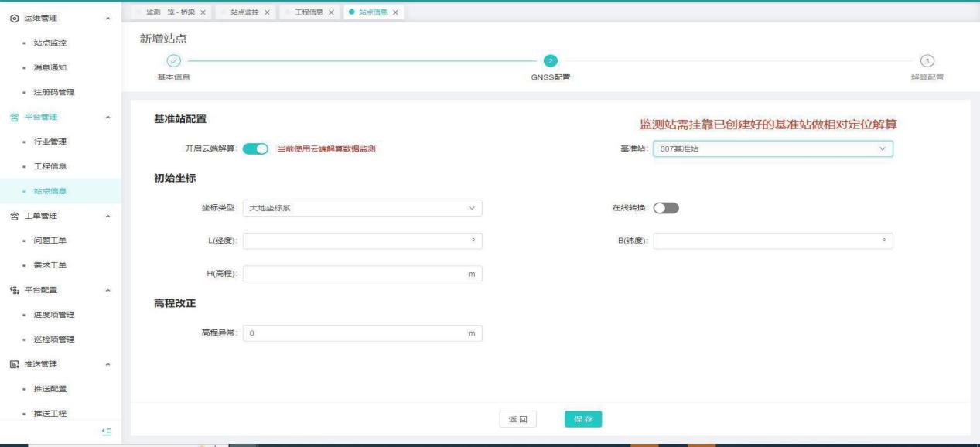Click the 返回 button

pyautogui.click(x=517, y=419)
